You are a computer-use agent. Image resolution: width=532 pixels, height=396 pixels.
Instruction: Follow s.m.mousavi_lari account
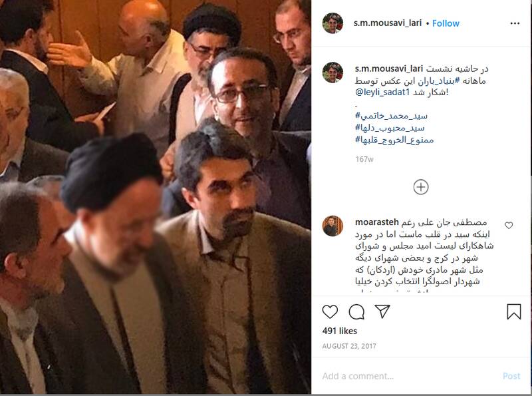tap(446, 23)
